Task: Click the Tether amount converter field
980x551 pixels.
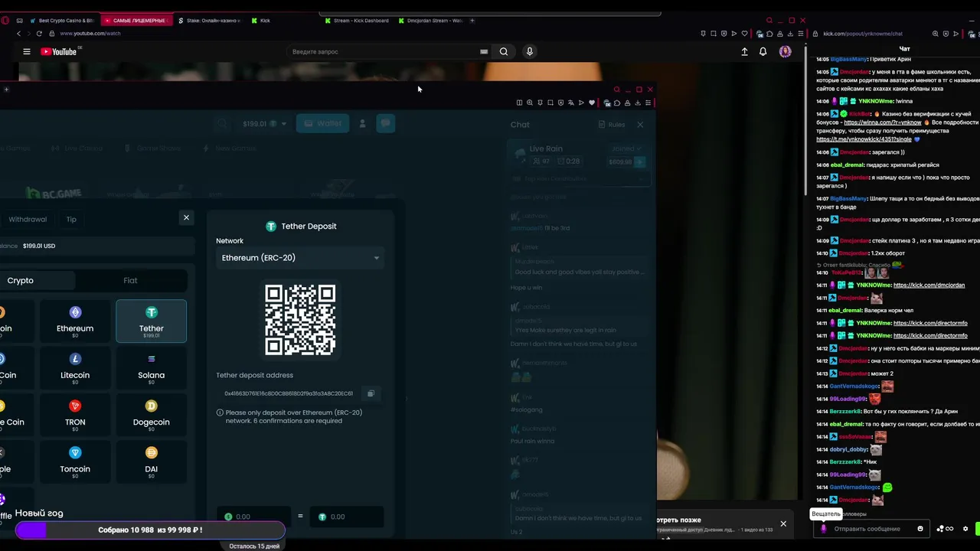Action: click(x=346, y=517)
